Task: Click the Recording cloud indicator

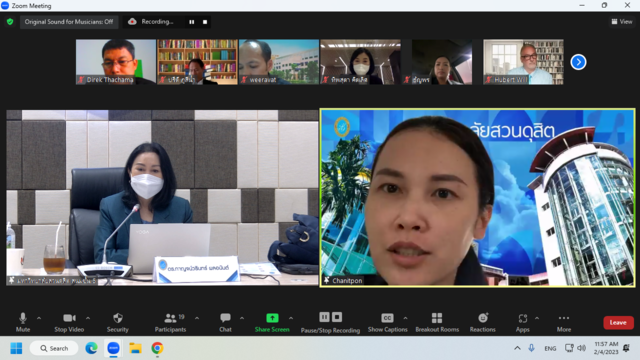Action: 132,22
